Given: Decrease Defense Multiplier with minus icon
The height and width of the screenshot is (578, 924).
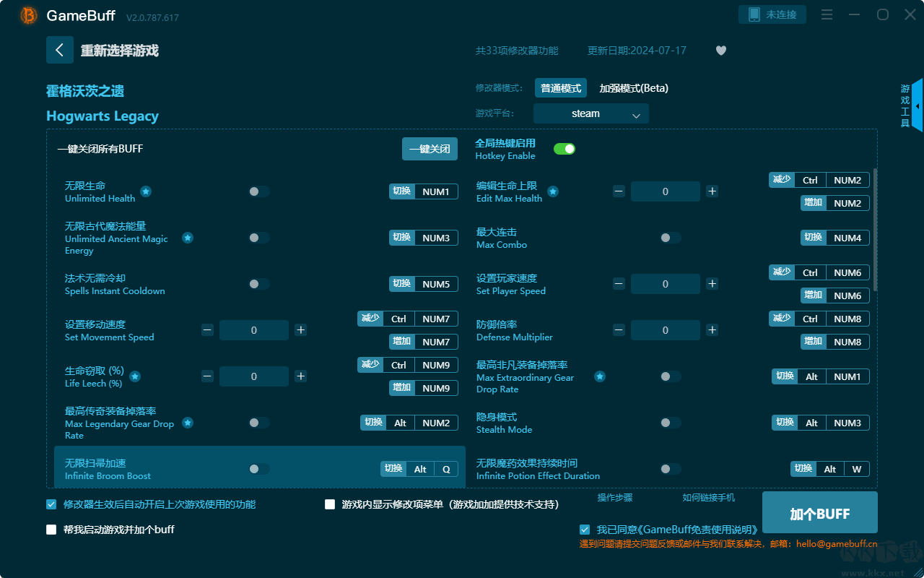Looking at the screenshot, I should [x=619, y=330].
